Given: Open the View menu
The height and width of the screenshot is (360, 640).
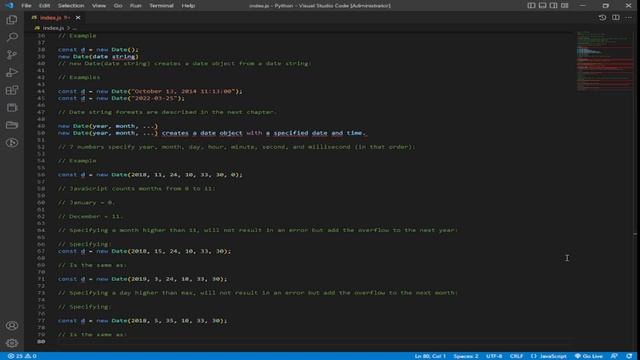Looking at the screenshot, I should [98, 5].
